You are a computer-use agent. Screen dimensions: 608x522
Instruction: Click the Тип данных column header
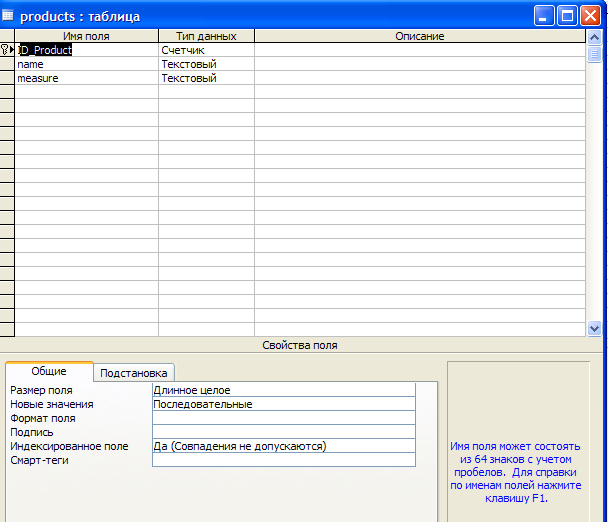pos(206,36)
